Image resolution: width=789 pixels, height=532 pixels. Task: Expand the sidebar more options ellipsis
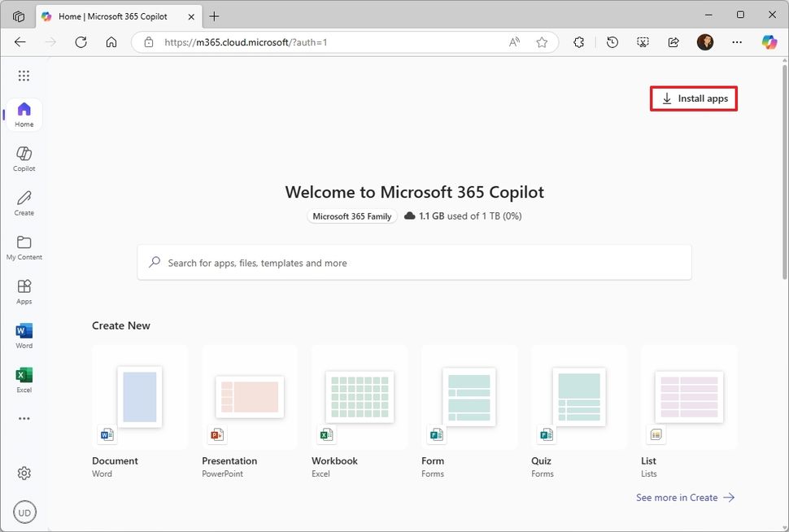24,419
